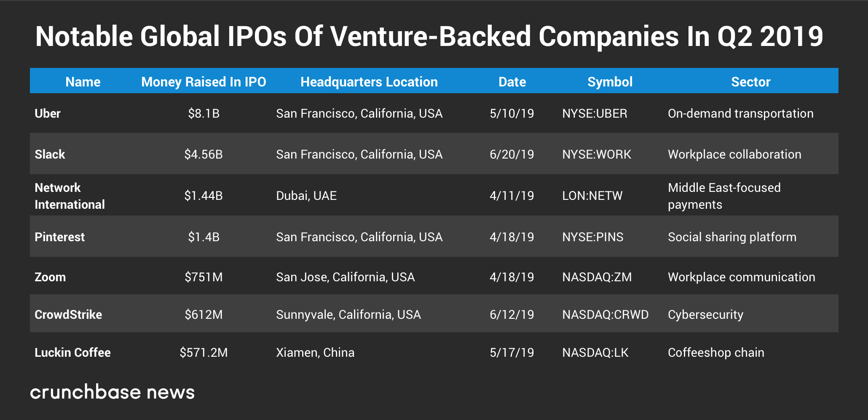Click the Name column header
The image size is (868, 420).
(x=83, y=82)
